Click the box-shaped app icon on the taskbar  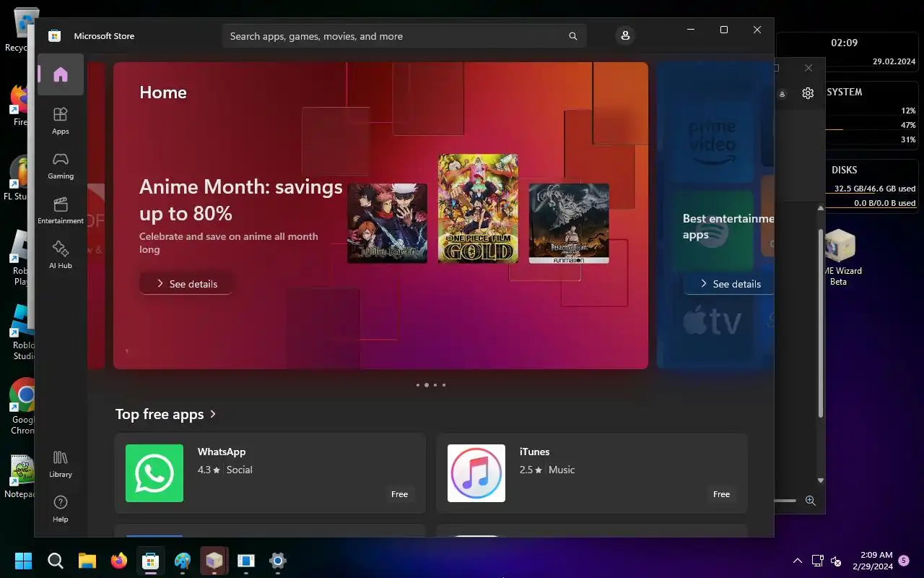tap(214, 561)
